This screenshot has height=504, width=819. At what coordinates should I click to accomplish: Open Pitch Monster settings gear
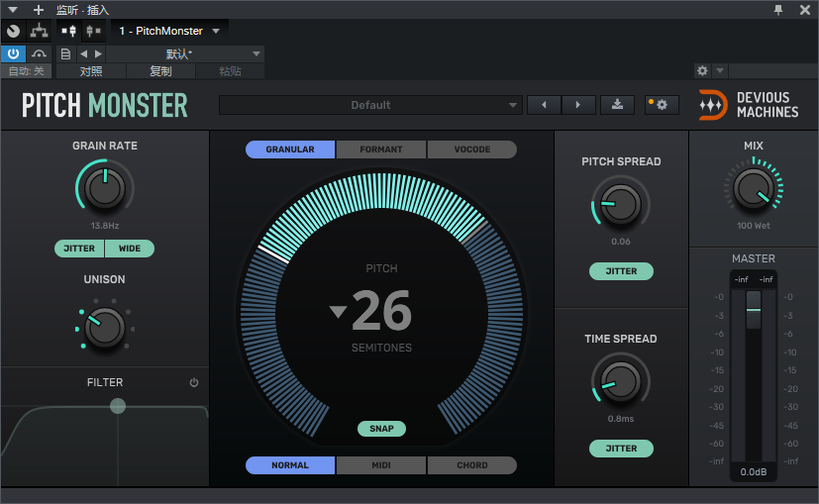tap(662, 105)
